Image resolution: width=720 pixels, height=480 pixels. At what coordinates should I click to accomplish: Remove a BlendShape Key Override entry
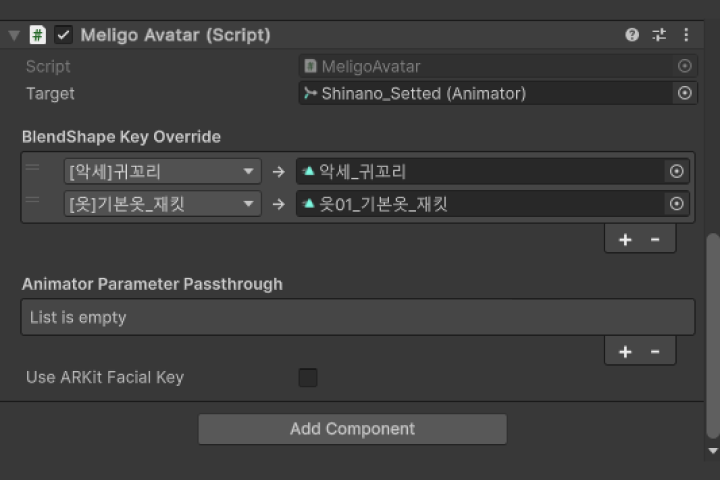point(655,239)
